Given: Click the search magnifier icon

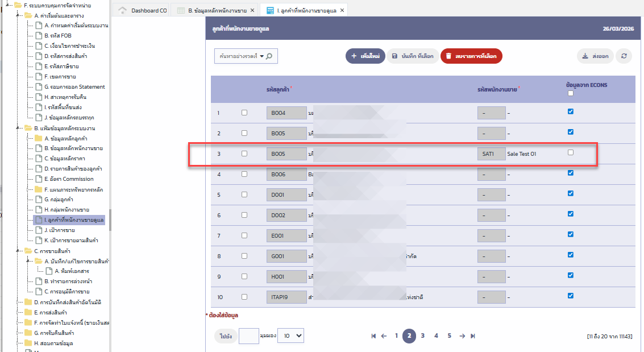Looking at the screenshot, I should click(269, 56).
